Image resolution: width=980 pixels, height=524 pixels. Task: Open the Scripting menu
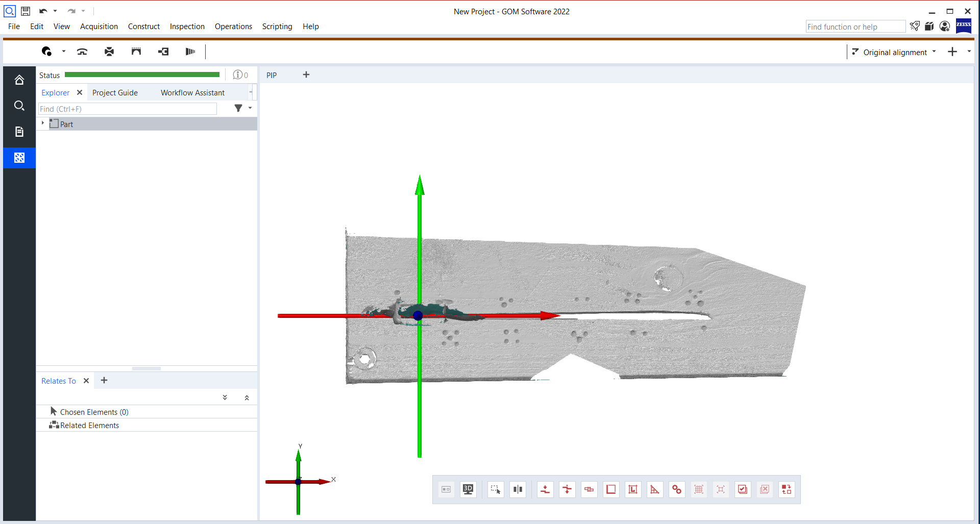pyautogui.click(x=277, y=27)
